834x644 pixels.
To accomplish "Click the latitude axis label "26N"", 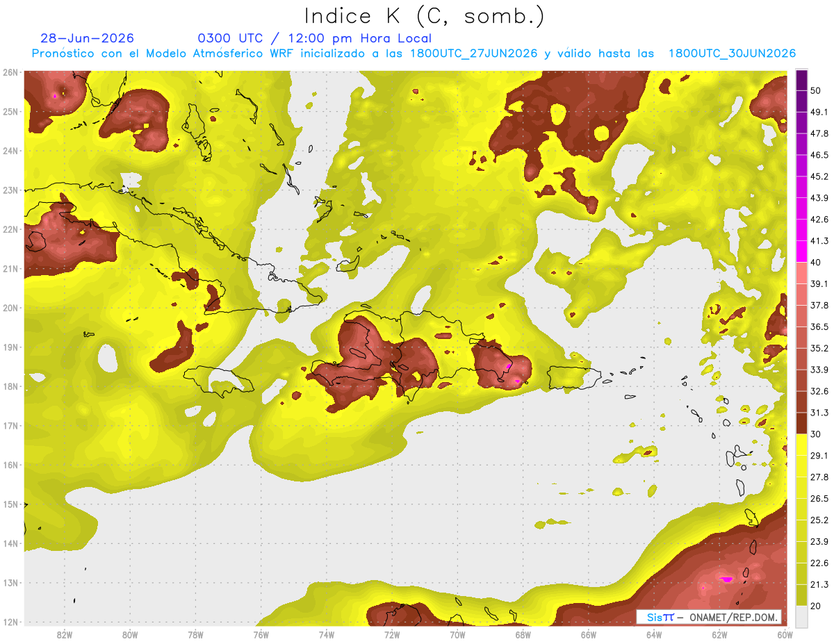I will click(10, 72).
